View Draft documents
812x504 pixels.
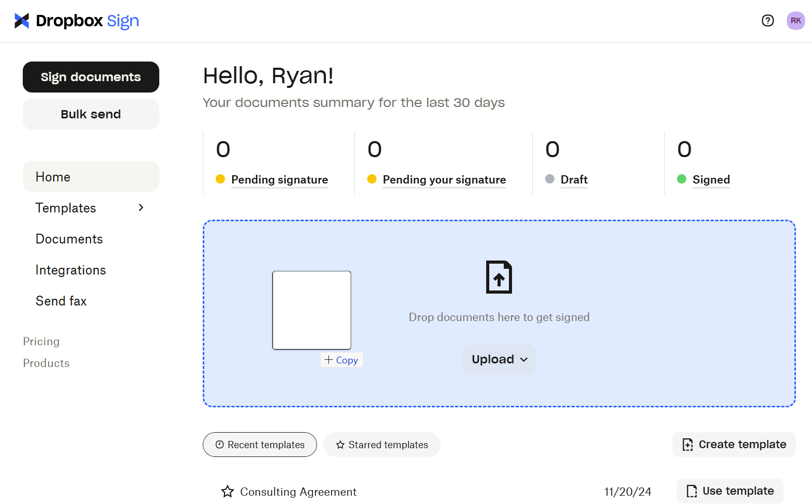click(574, 179)
